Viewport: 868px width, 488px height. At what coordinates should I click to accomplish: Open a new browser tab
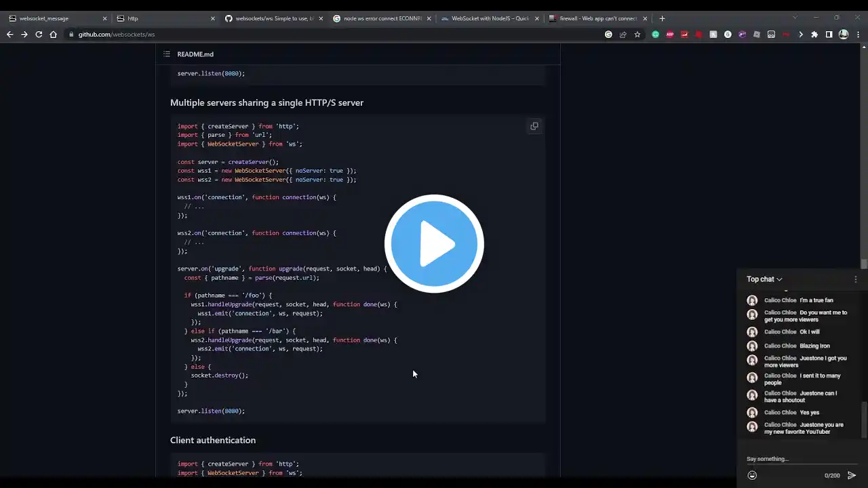[x=662, y=18]
